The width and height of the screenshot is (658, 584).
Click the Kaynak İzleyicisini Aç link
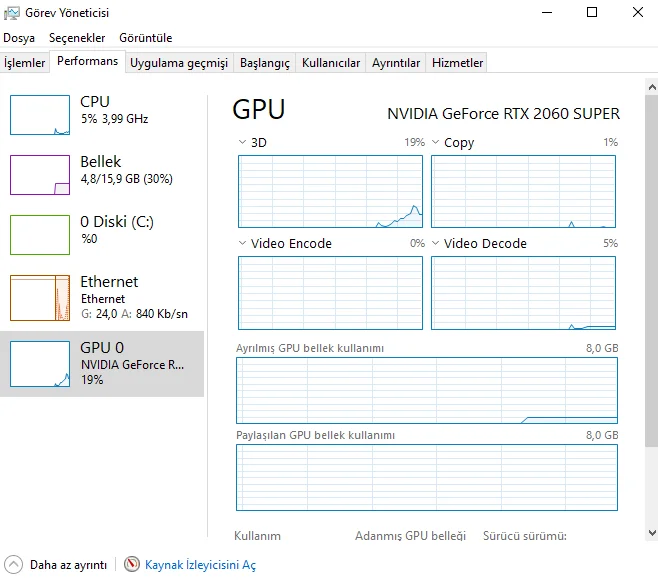click(200, 565)
